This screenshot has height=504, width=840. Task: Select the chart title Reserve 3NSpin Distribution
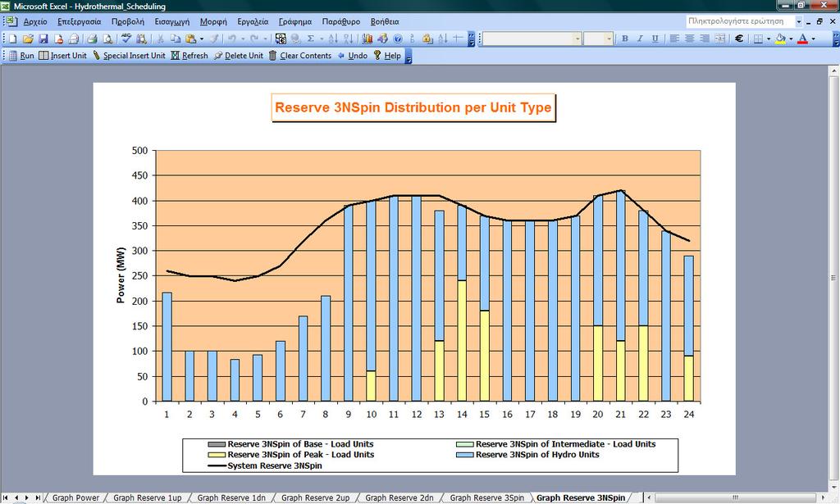tap(413, 107)
